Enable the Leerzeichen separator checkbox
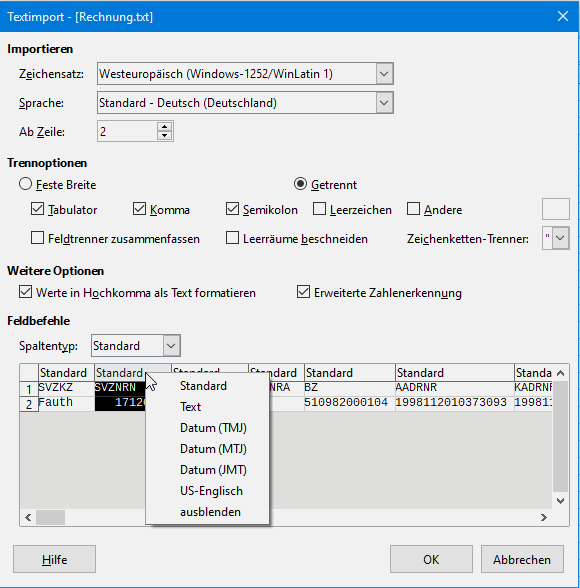This screenshot has width=580, height=588. 319,209
